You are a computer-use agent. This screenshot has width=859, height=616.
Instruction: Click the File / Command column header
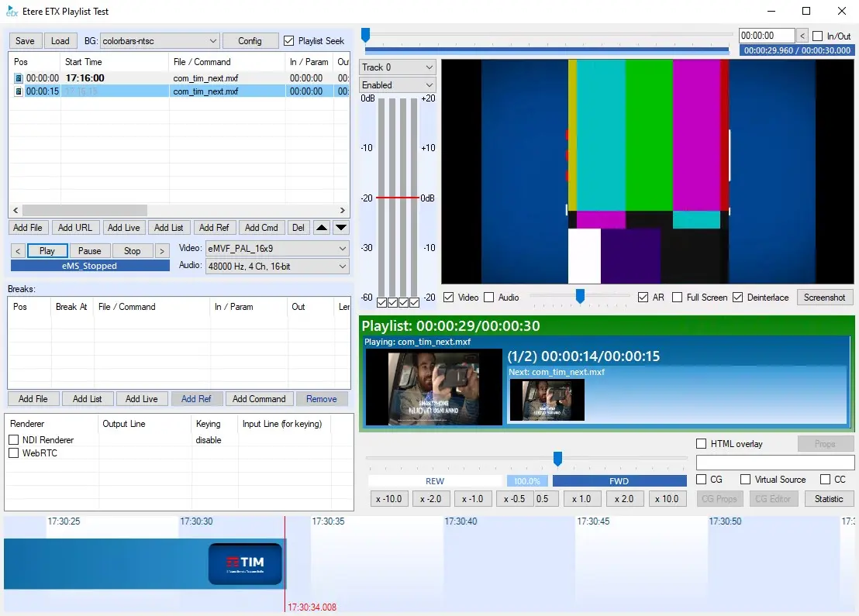point(202,62)
